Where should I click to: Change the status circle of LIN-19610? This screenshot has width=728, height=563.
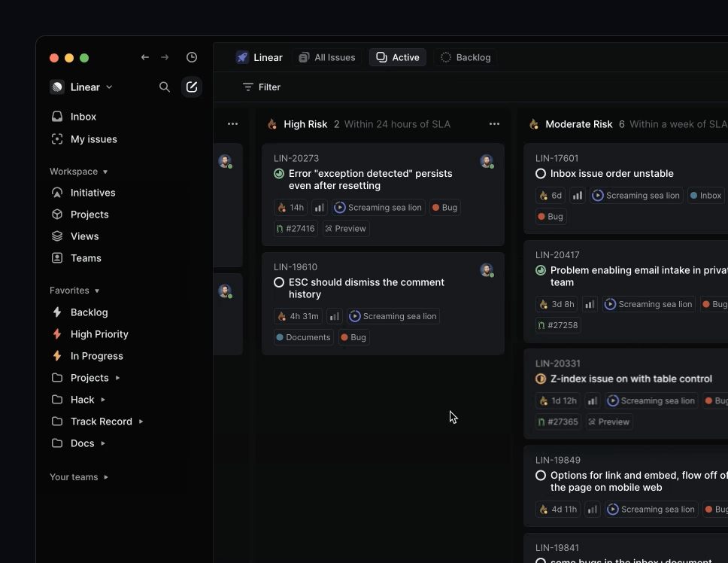coord(279,282)
